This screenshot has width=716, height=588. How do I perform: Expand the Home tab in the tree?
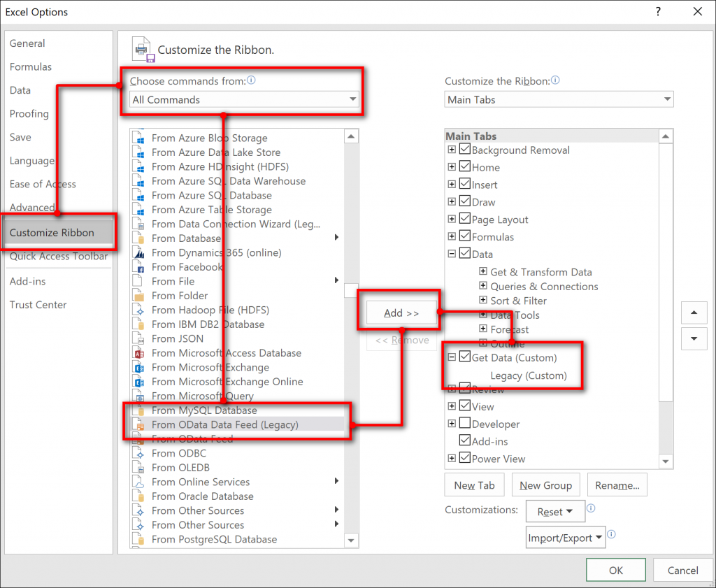pos(452,167)
